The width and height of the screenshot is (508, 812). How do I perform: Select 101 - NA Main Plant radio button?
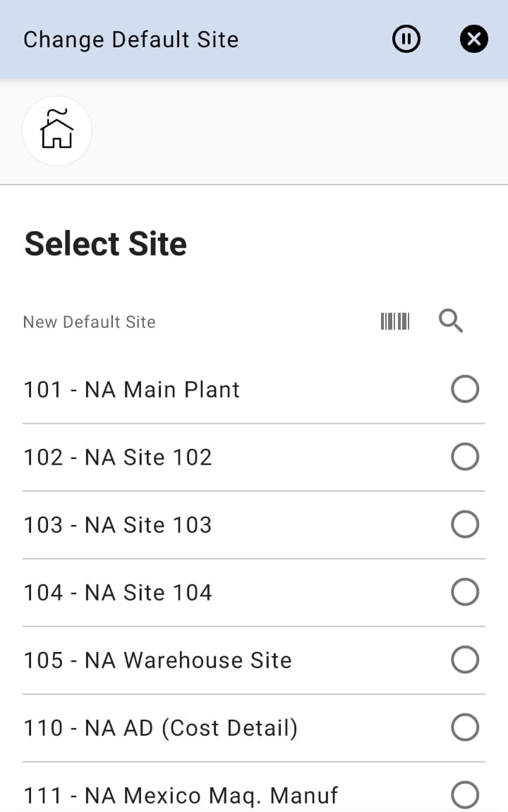pos(465,389)
